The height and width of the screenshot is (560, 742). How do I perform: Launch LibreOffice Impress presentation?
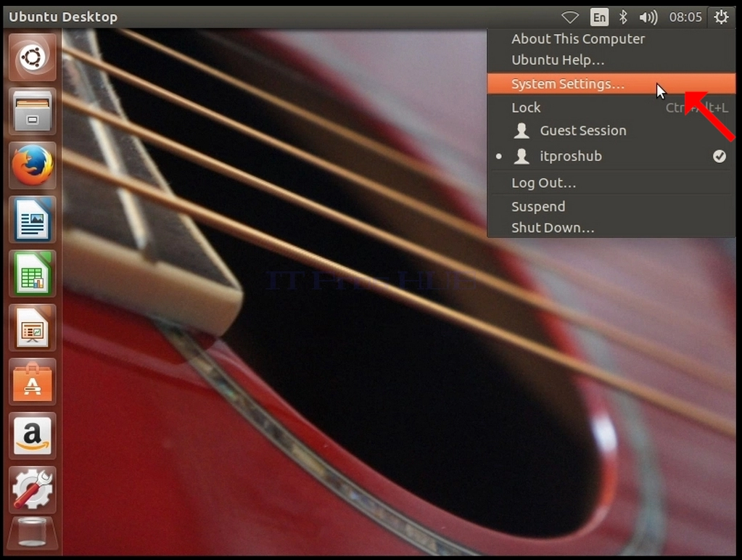coord(32,328)
